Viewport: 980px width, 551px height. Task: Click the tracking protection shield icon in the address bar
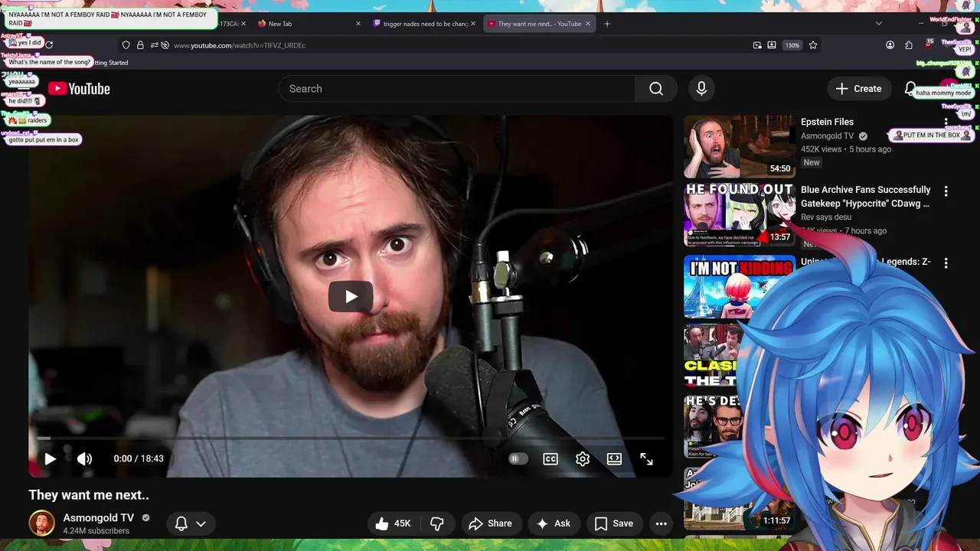click(126, 45)
